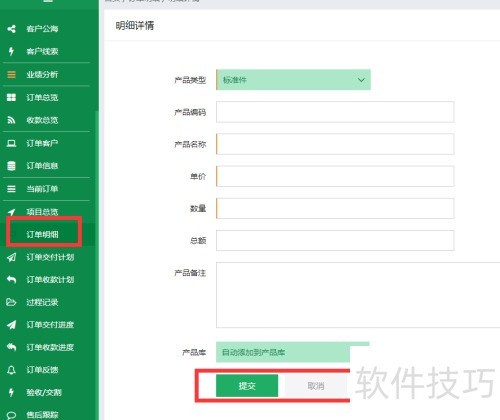Screen dimensions: 500x420
Task: Click the chevron arrow in 产品类型 selector
Action: coord(361,80)
